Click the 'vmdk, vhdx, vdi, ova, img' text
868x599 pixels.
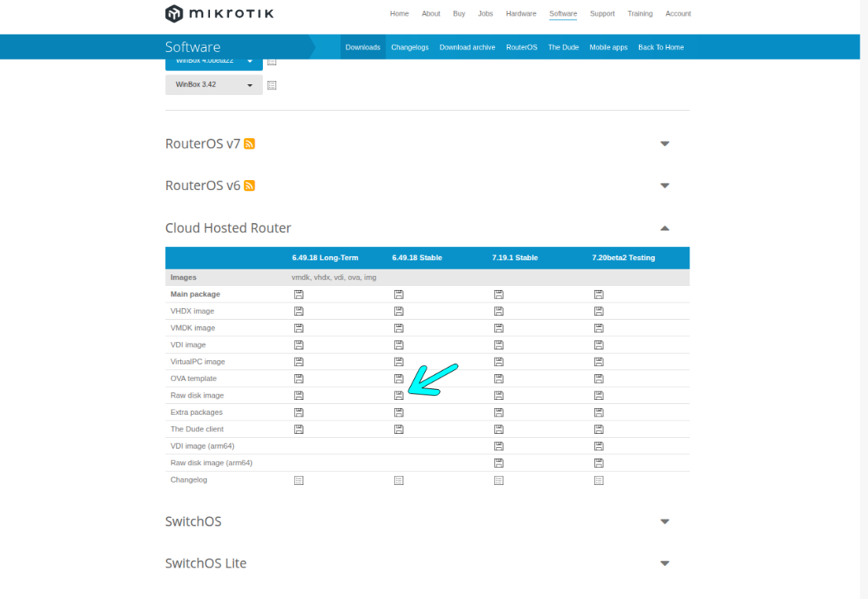334,278
